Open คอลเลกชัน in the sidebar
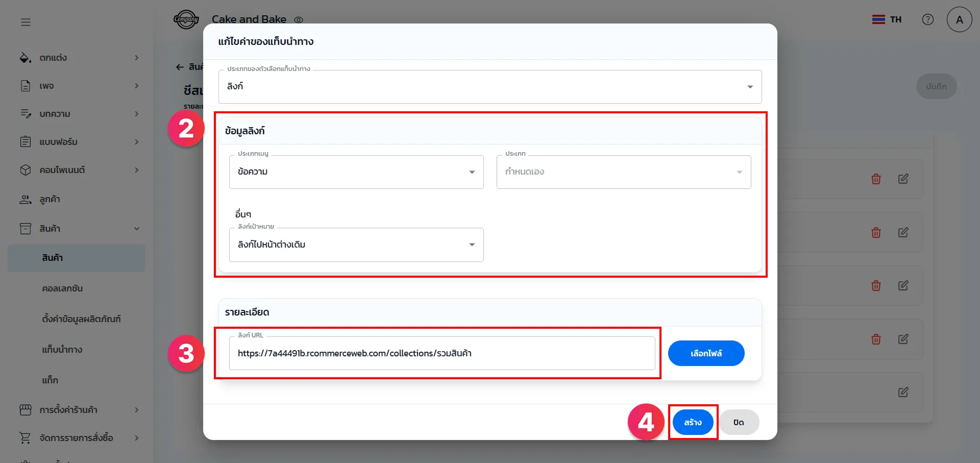This screenshot has width=980, height=463. click(x=62, y=288)
